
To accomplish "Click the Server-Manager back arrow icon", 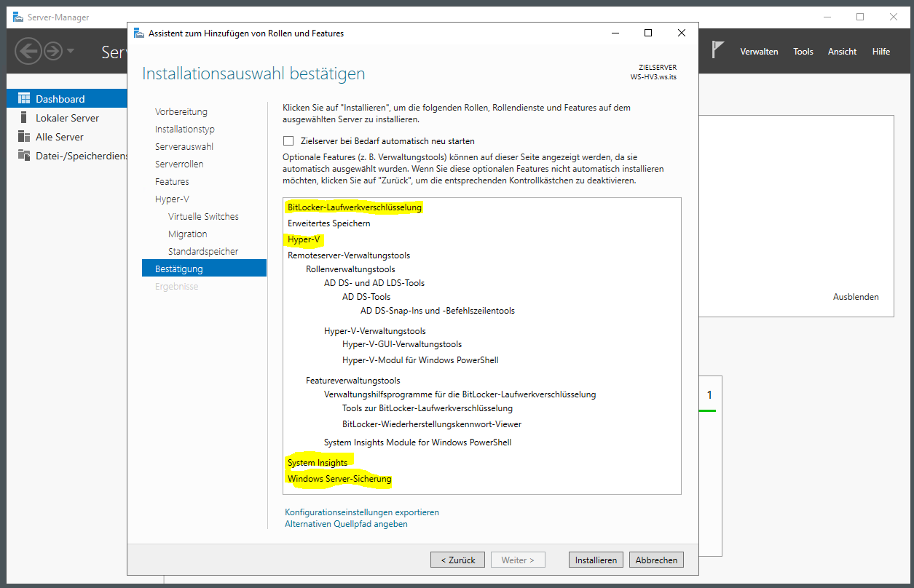I will tap(28, 51).
